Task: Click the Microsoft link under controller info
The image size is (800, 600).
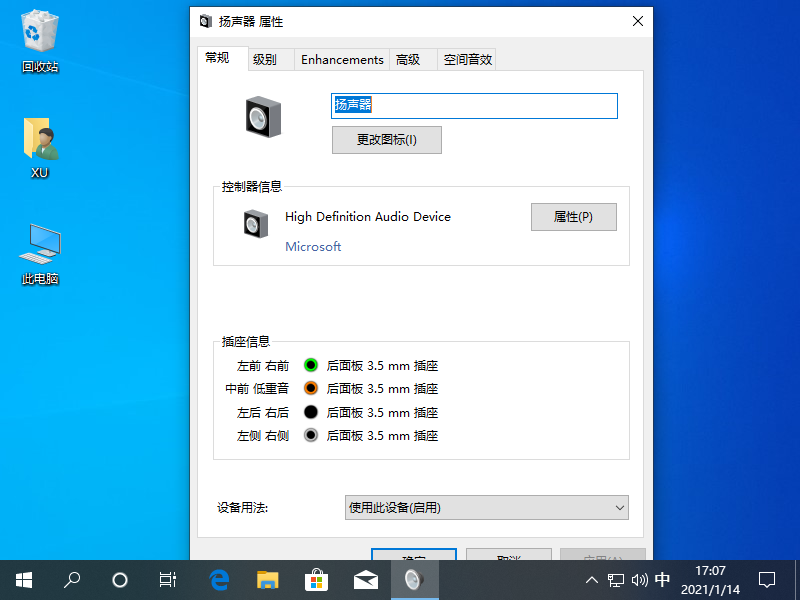Action: pos(313,246)
